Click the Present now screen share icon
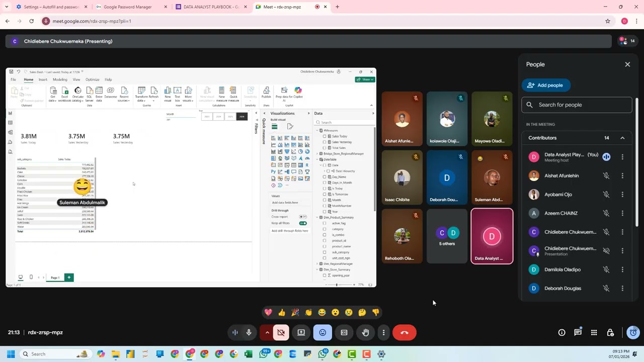The height and width of the screenshot is (362, 644). pyautogui.click(x=301, y=332)
